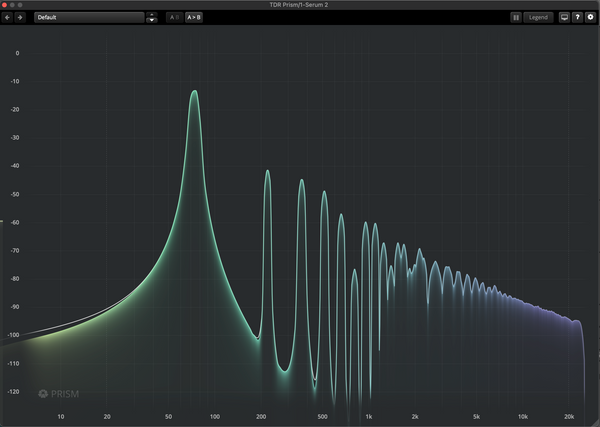Go to the next preset with the right arrow
The height and width of the screenshot is (427, 600).
coord(20,17)
